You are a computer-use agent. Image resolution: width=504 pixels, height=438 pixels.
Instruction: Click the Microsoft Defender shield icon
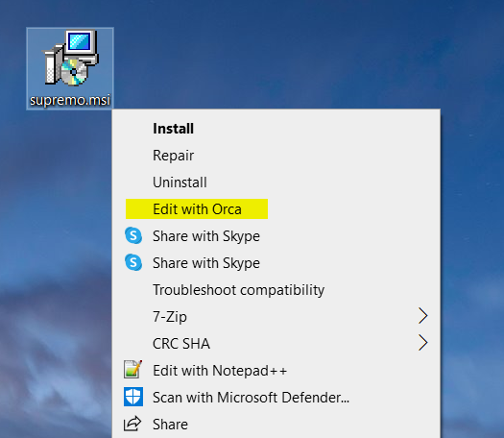coord(133,397)
